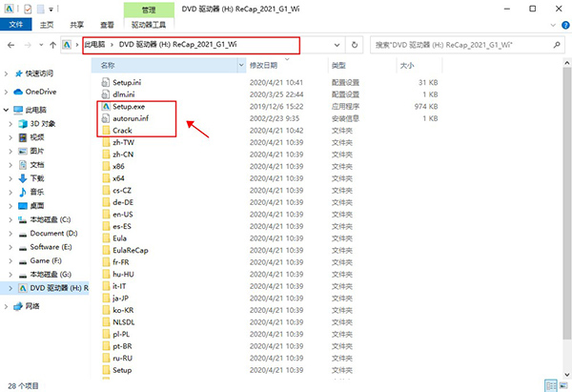Open the File ribbon tab

pos(15,25)
